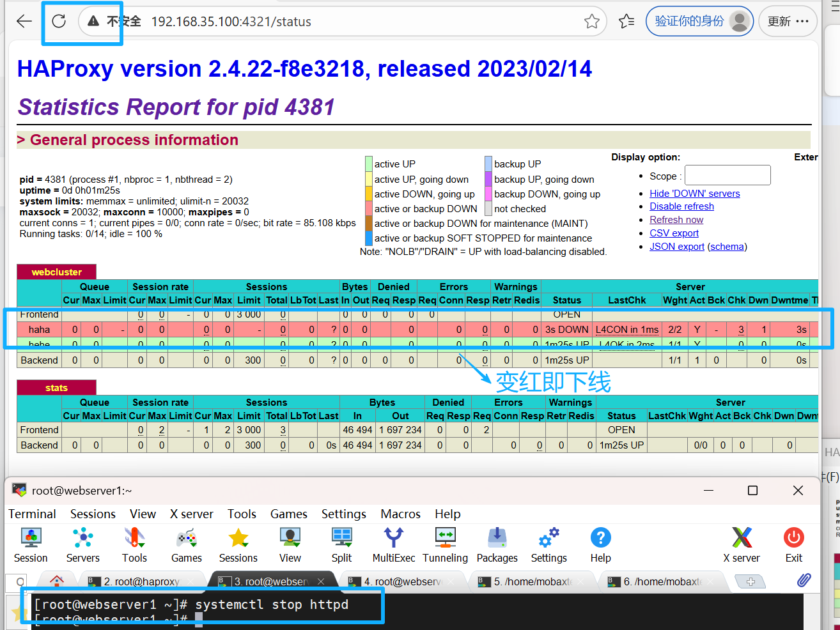
Task: Click the L4CON in 1ms LastChk cell
Action: pos(627,330)
